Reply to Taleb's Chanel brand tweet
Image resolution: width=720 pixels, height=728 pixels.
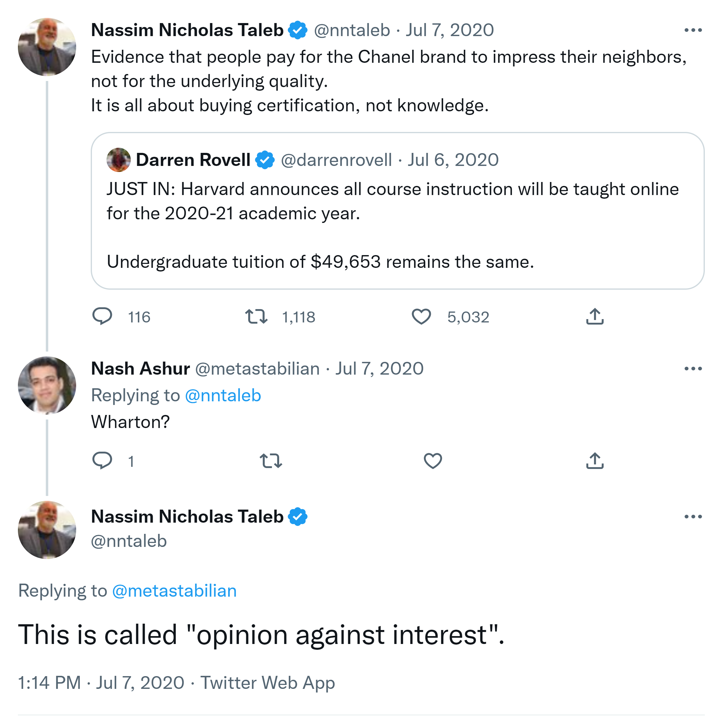[x=102, y=316]
